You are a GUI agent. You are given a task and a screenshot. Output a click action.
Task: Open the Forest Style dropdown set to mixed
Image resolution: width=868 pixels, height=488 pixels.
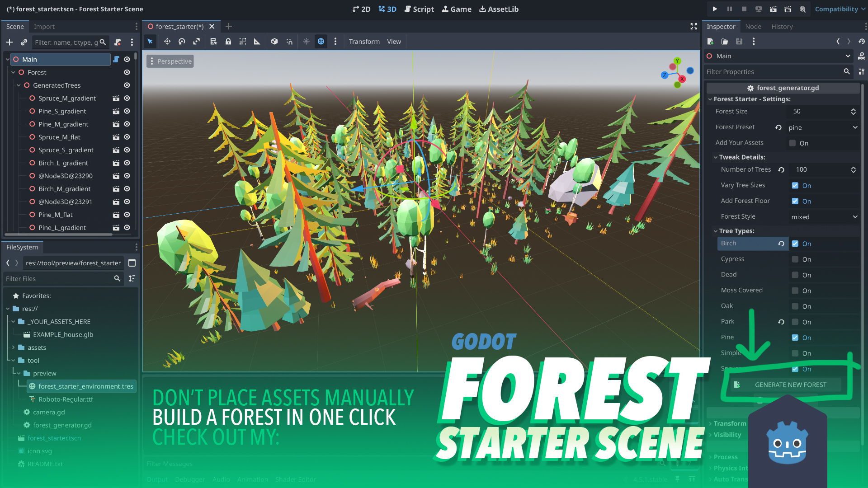pyautogui.click(x=824, y=216)
